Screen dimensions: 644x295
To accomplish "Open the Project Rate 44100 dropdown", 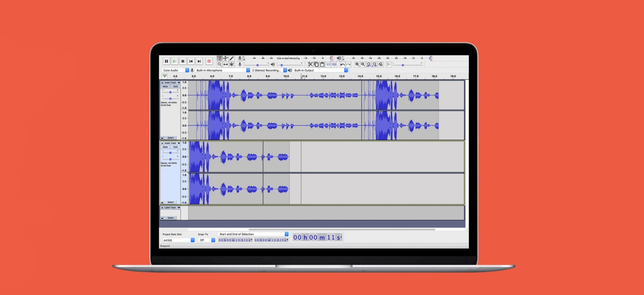I will [178, 240].
